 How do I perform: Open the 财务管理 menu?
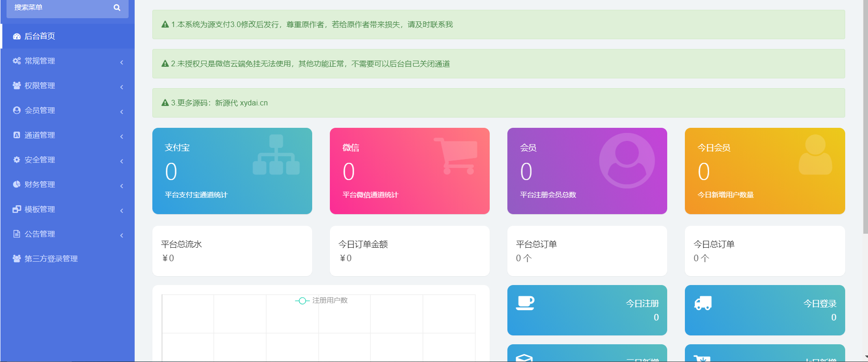pos(68,185)
